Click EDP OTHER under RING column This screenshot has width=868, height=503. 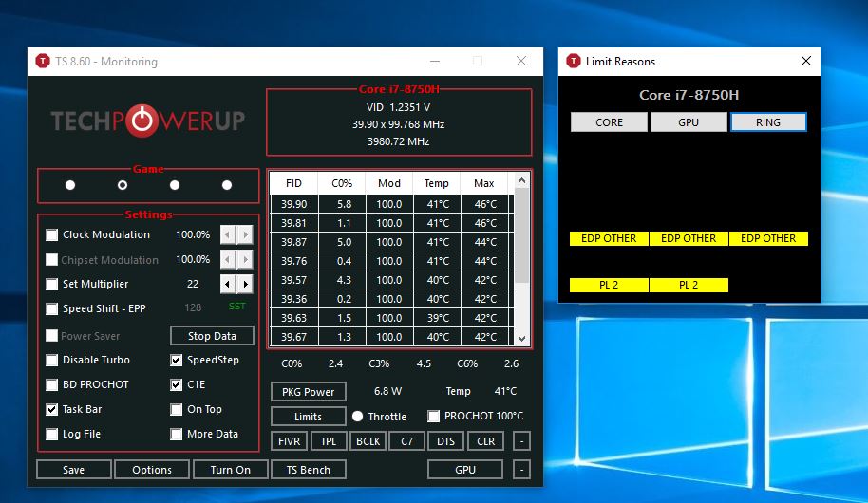click(x=768, y=238)
